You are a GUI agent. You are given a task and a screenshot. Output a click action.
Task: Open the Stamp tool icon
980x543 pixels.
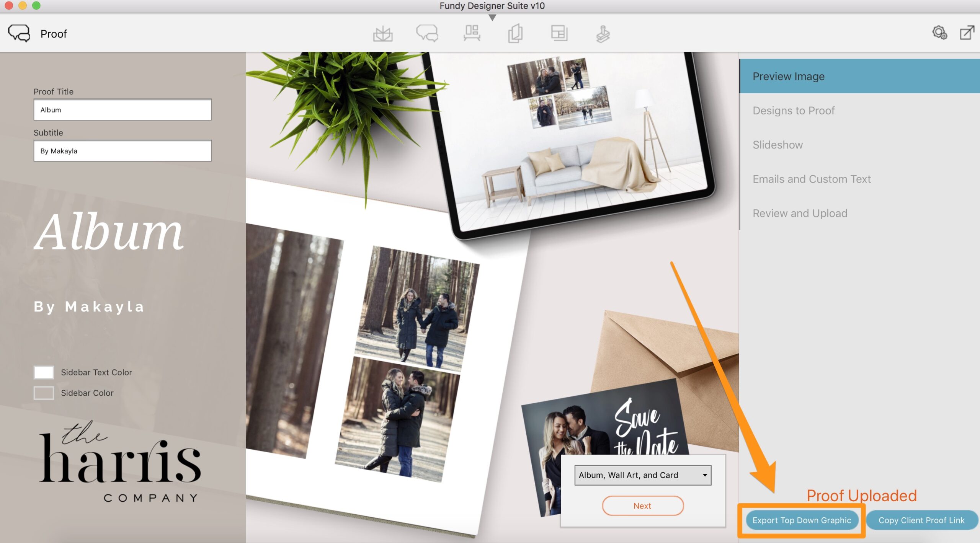point(603,34)
